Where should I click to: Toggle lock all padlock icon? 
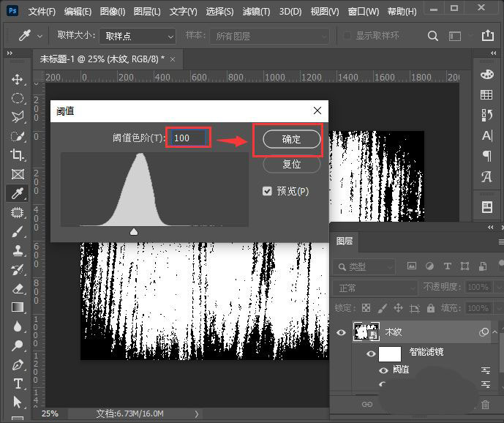point(431,308)
